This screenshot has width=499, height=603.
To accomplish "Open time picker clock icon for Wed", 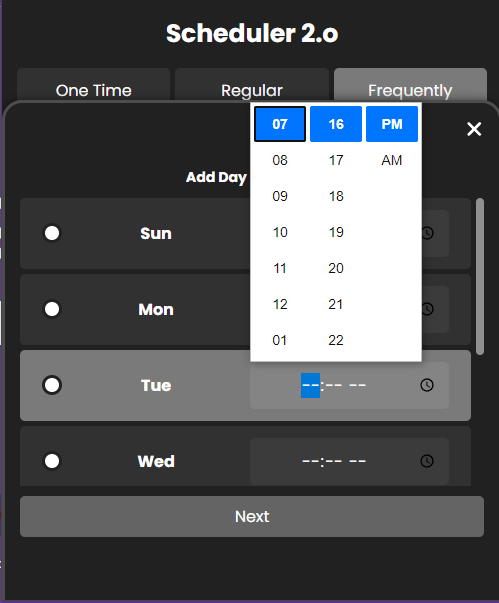I will (427, 461).
